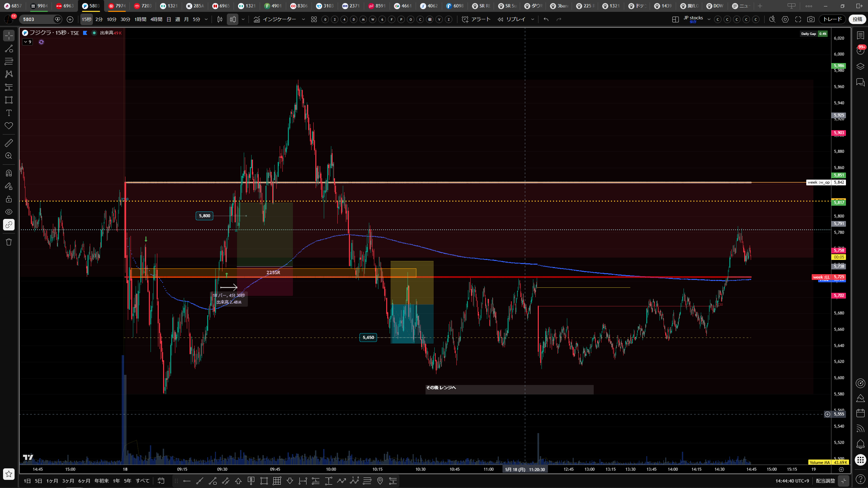Open the calendar panel in right sidebar

[x=861, y=413]
